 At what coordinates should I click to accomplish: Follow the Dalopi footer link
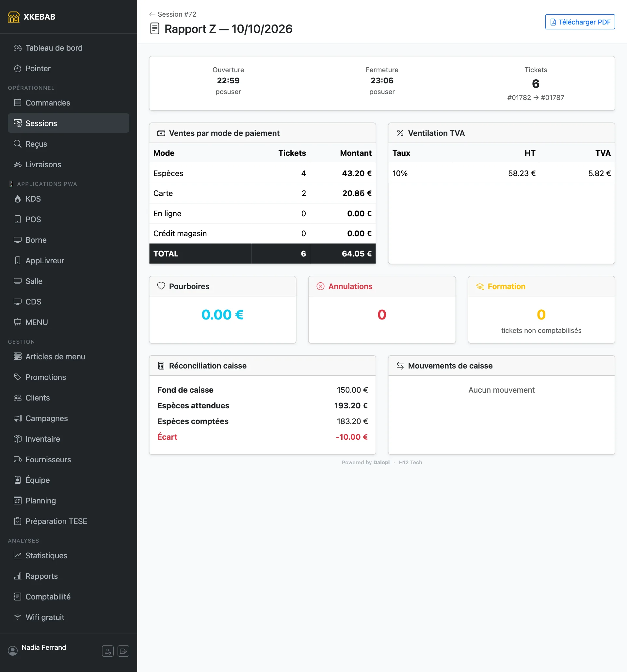[381, 462]
